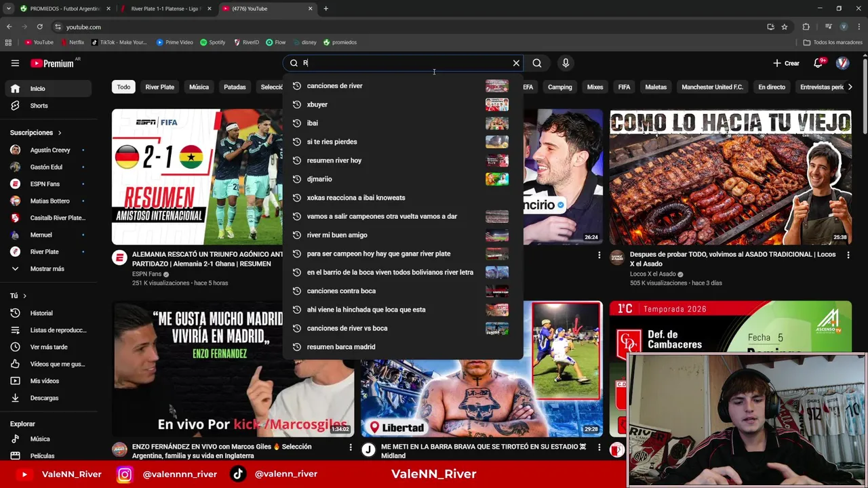
Task: Choose suggestion 'canciones de river'
Action: click(x=402, y=86)
